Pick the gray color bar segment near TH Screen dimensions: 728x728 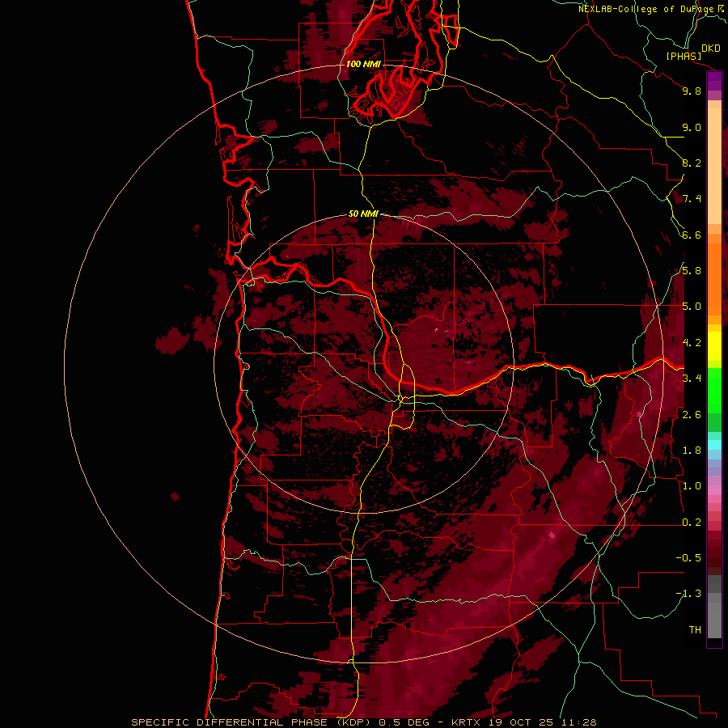[714, 620]
